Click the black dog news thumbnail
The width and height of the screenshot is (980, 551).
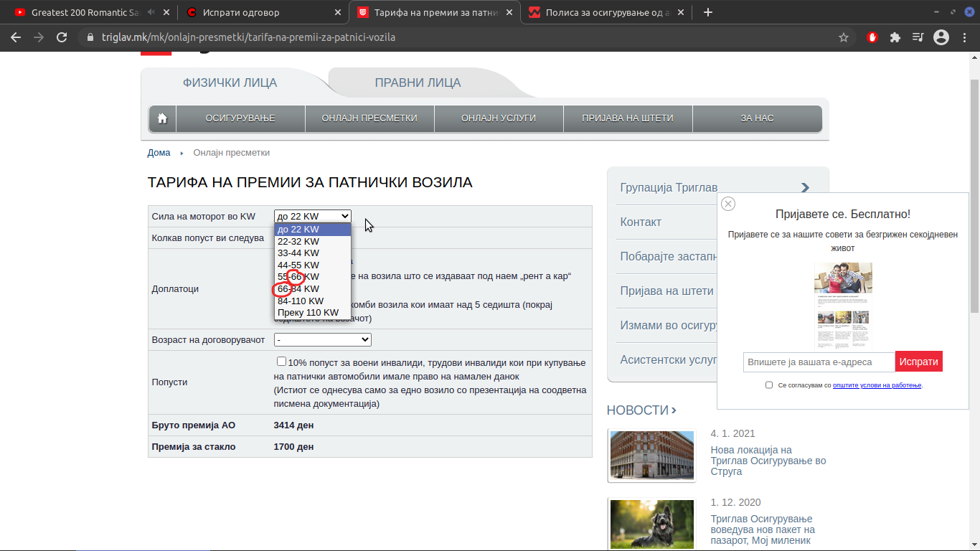pyautogui.click(x=652, y=524)
